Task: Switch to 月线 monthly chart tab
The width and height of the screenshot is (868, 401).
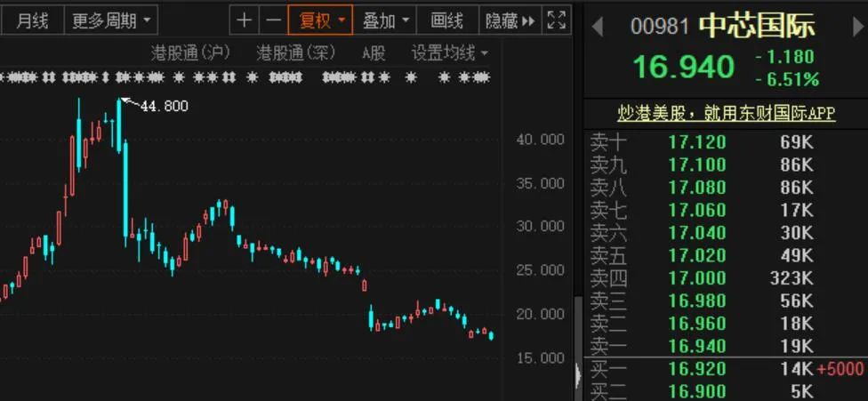Action: [x=32, y=21]
